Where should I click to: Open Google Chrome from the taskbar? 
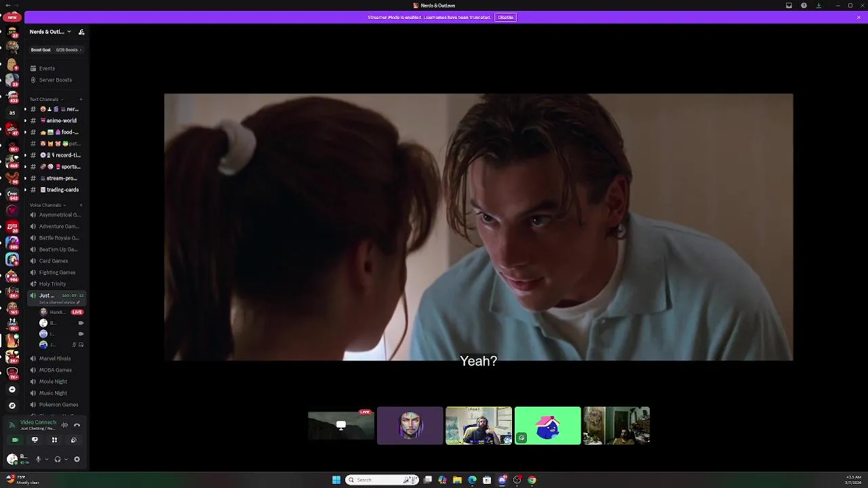(x=532, y=480)
